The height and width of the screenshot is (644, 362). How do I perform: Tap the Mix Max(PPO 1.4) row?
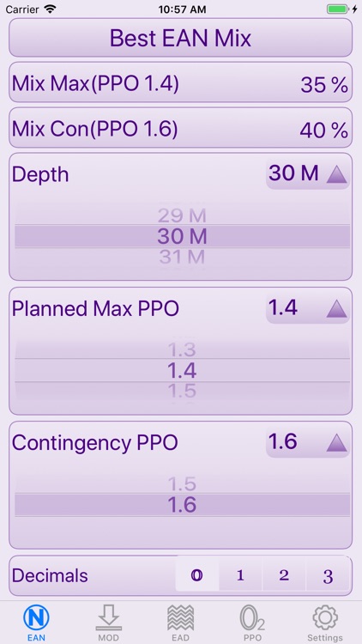click(181, 84)
